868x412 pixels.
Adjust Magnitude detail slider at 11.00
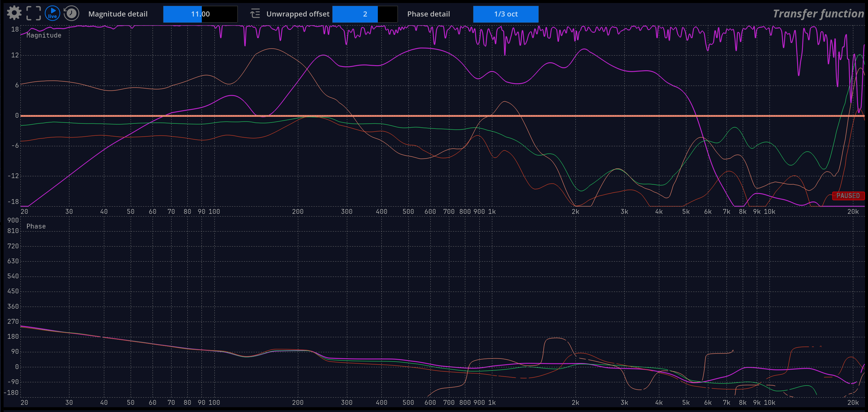[x=200, y=14]
